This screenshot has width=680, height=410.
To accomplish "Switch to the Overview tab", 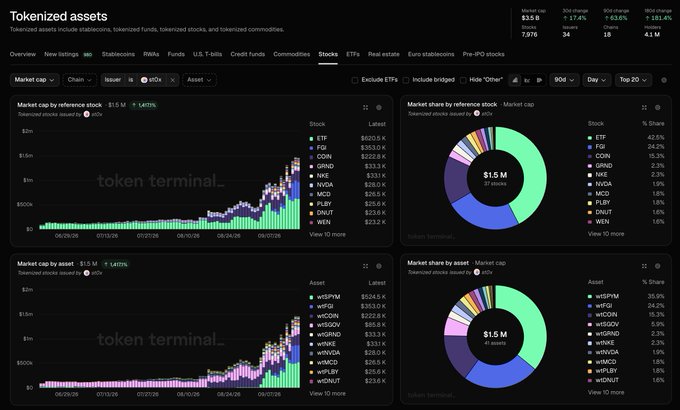I will click(x=23, y=54).
